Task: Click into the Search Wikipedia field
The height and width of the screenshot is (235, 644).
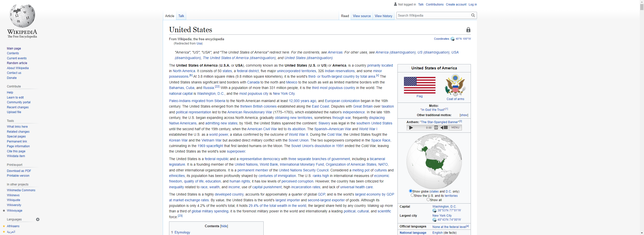Action: pyautogui.click(x=434, y=15)
